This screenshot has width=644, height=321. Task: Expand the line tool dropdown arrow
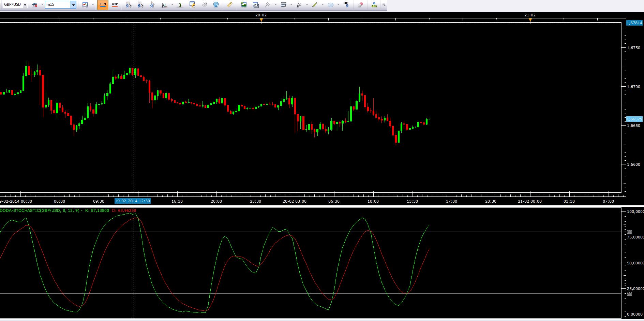(323, 5)
